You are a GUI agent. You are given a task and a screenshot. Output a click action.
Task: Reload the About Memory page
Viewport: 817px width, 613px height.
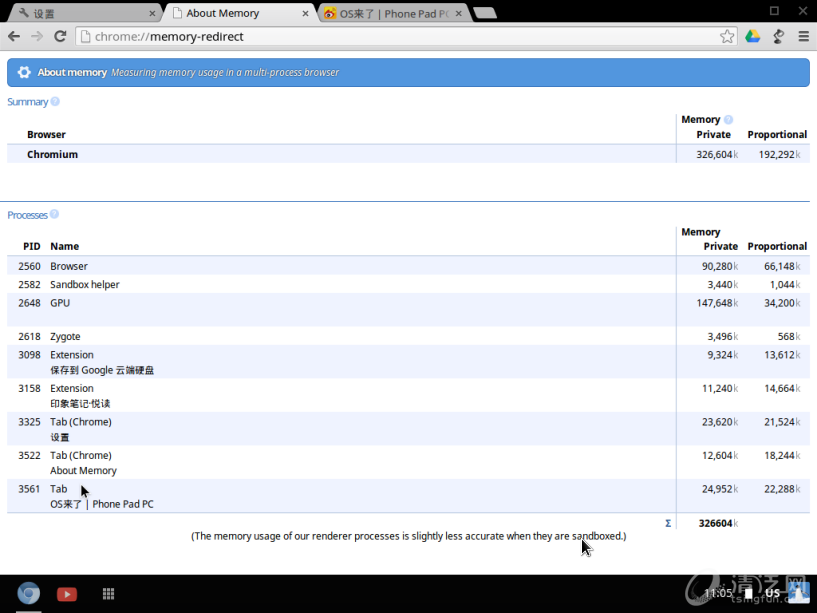click(60, 36)
